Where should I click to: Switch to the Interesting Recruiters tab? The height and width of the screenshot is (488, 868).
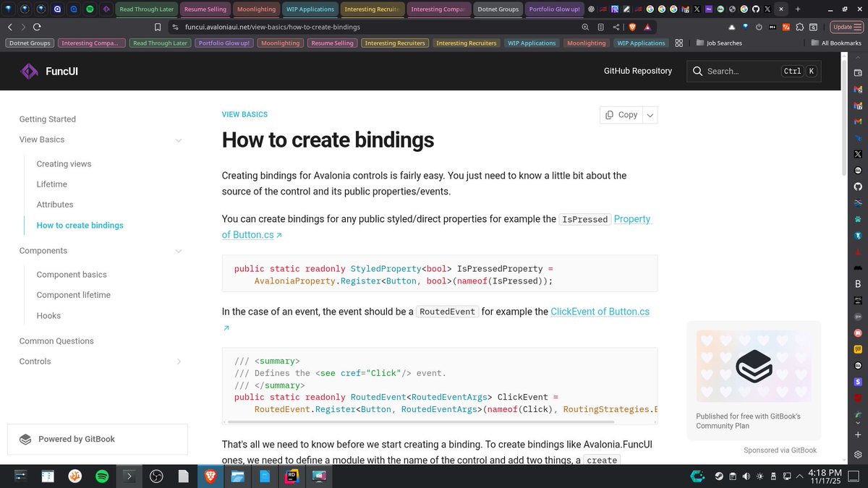pyautogui.click(x=373, y=9)
